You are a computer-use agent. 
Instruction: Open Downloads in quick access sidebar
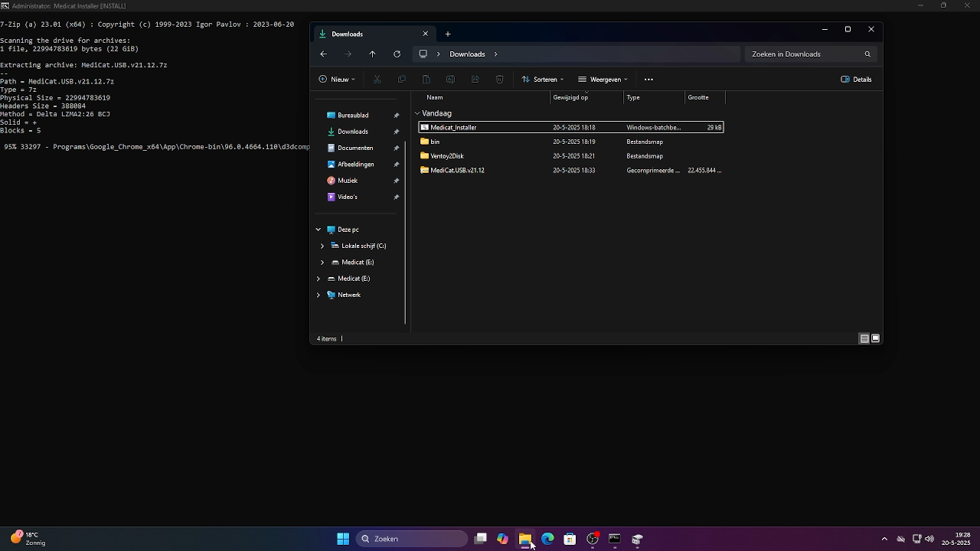point(352,132)
